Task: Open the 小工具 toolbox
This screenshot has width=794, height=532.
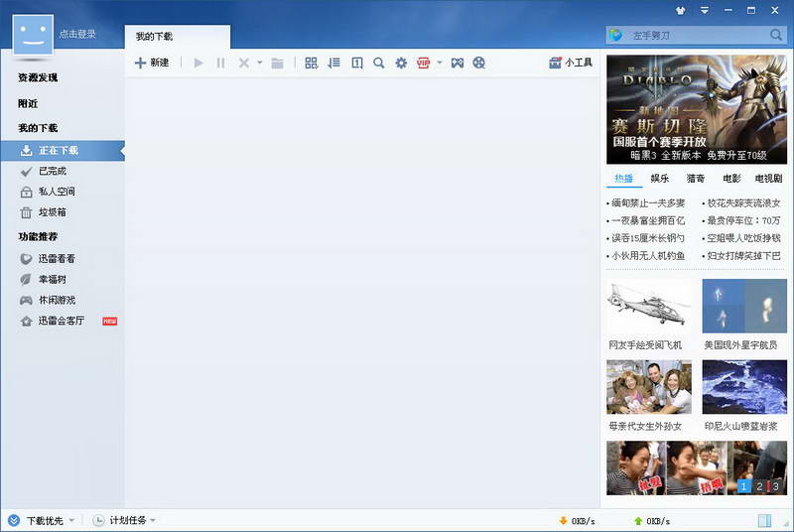Action: coord(571,63)
